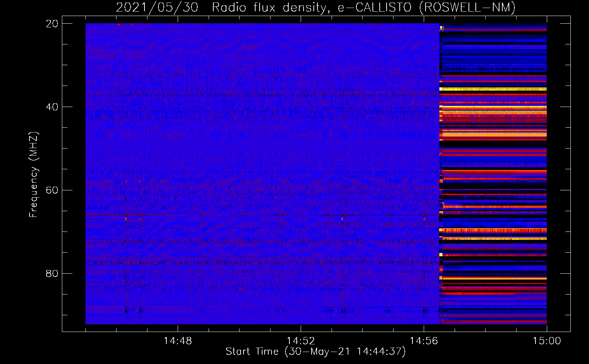
Task: Click the 60 MHz frequency tick label
Action: (x=52, y=190)
